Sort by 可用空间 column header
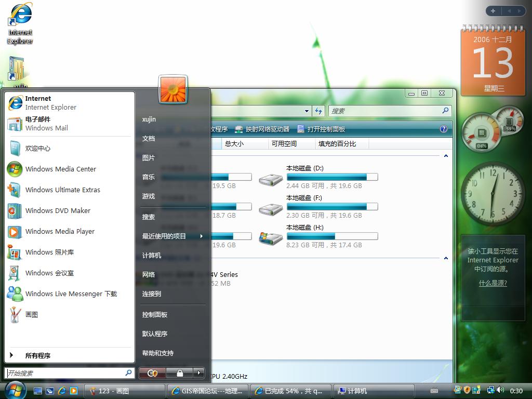532x399 pixels. 291,144
